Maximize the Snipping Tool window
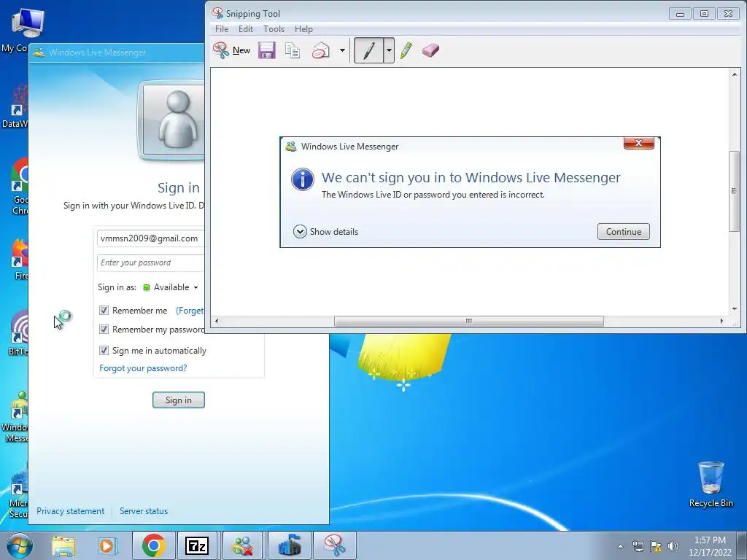 [704, 14]
